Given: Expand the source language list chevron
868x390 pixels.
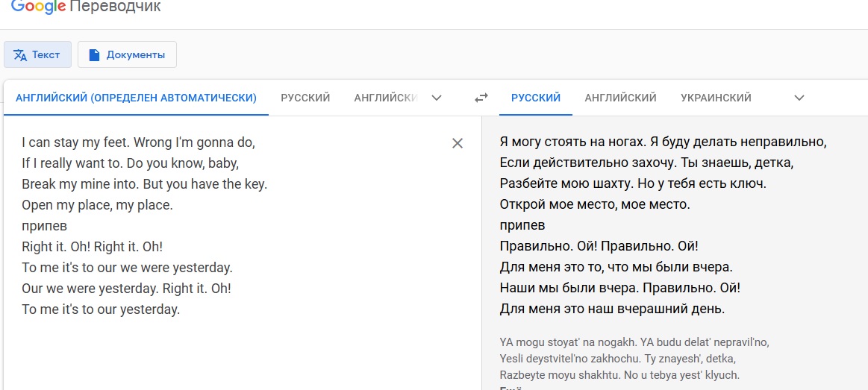Looking at the screenshot, I should (437, 98).
